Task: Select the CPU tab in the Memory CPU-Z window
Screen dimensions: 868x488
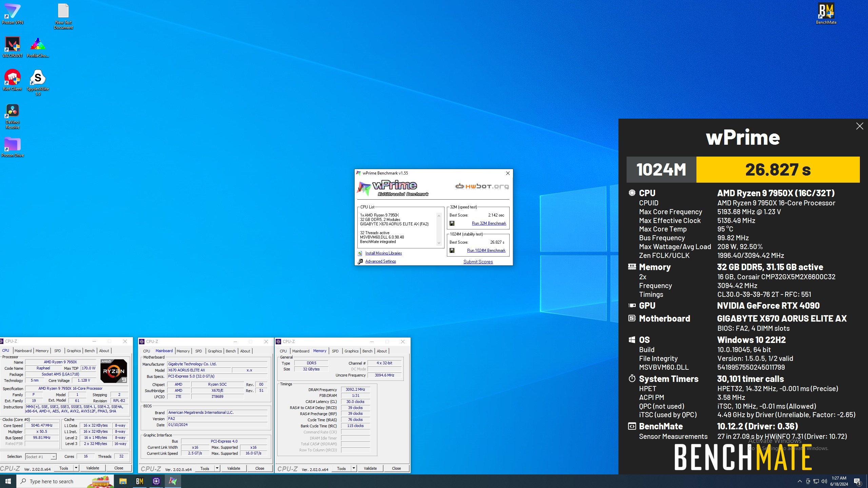Action: 283,351
